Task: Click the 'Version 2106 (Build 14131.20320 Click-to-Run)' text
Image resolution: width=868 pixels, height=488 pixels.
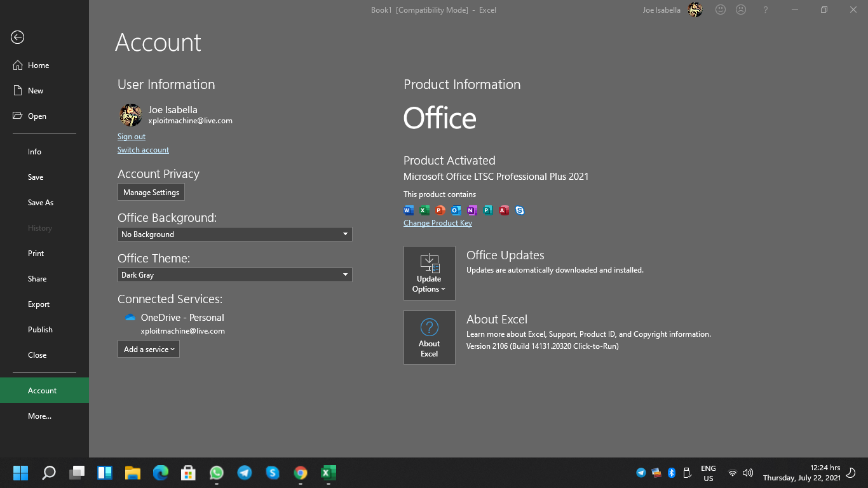Action: click(x=543, y=346)
